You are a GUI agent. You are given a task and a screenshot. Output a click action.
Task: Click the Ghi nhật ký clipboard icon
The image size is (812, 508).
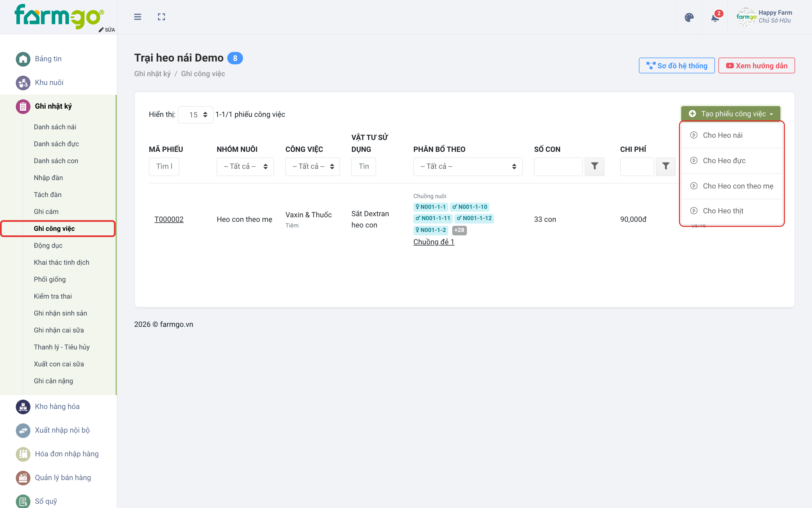[x=23, y=106]
